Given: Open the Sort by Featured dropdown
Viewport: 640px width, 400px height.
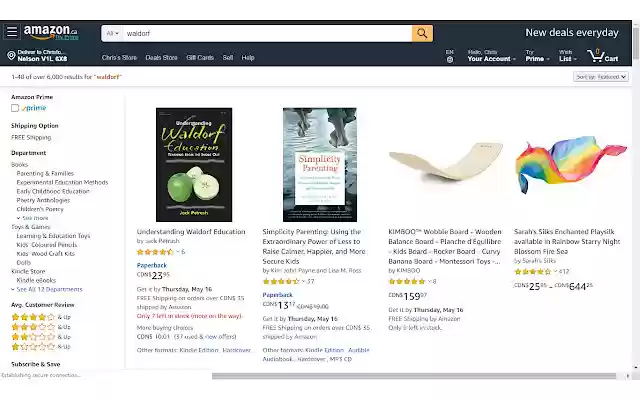Looking at the screenshot, I should click(x=600, y=77).
